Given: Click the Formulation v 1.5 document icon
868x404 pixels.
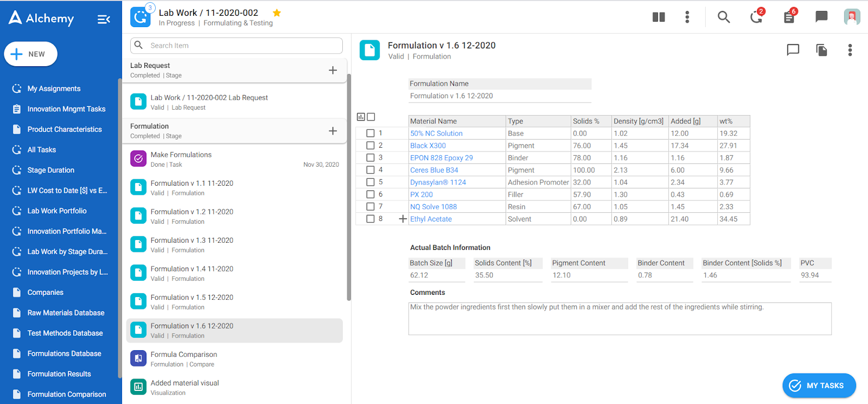Looking at the screenshot, I should [138, 301].
